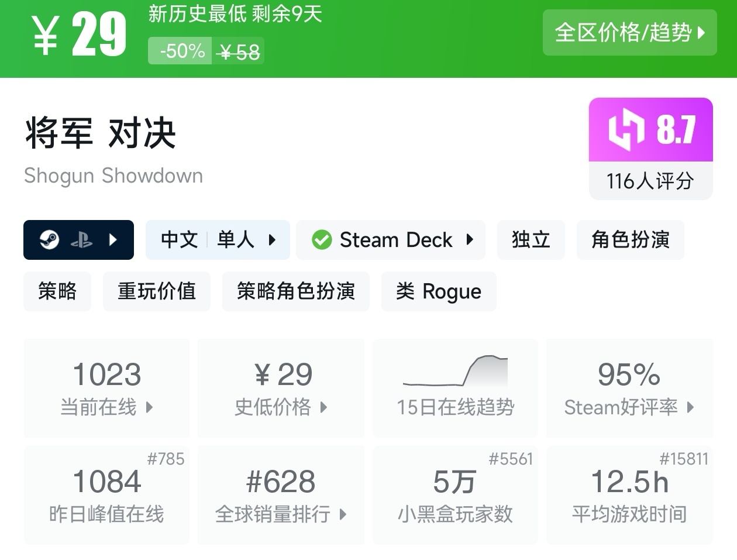Select the 重玩价值 tag

[x=156, y=291]
